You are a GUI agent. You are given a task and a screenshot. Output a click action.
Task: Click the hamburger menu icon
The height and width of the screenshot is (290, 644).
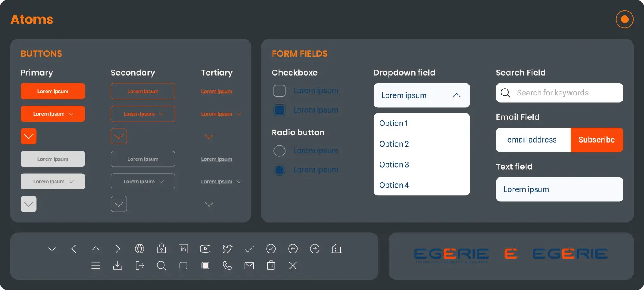click(96, 266)
